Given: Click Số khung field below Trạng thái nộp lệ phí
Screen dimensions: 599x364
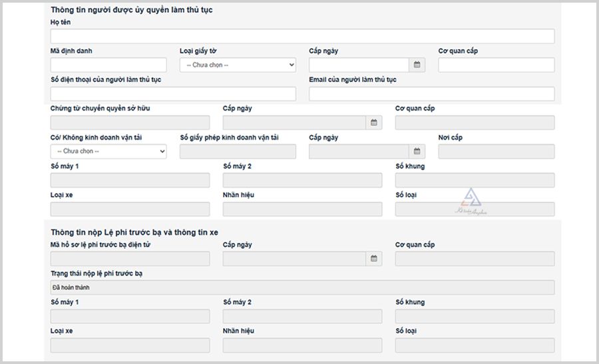Looking at the screenshot, I should coord(475,316).
